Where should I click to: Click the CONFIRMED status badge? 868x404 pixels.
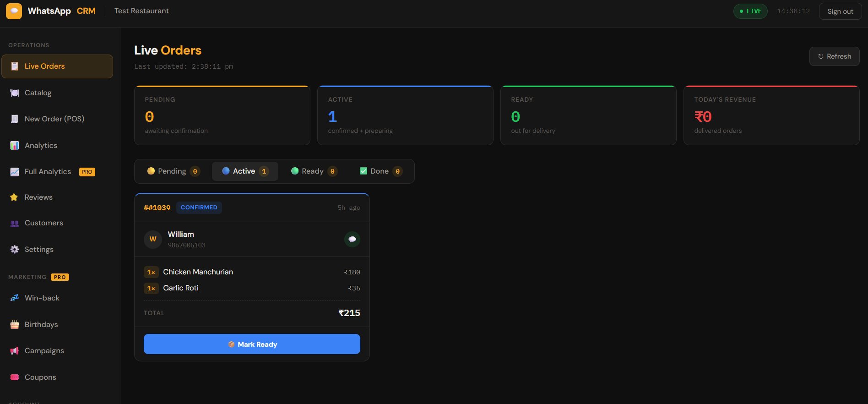tap(199, 207)
